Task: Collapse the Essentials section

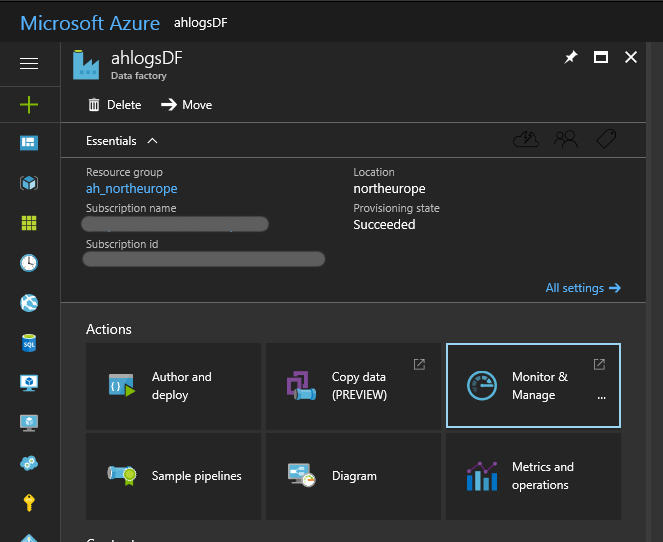Action: [x=122, y=141]
